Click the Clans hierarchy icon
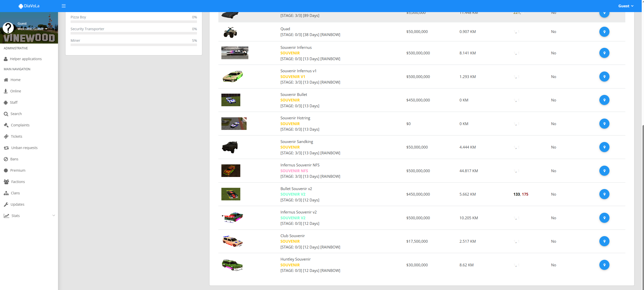This screenshot has width=644, height=290. click(x=6, y=193)
